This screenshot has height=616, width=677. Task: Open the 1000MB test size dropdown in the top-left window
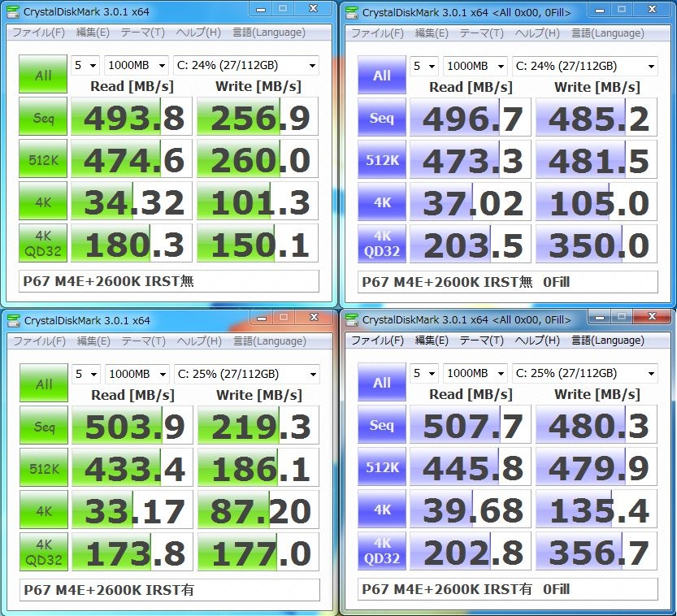click(x=137, y=66)
